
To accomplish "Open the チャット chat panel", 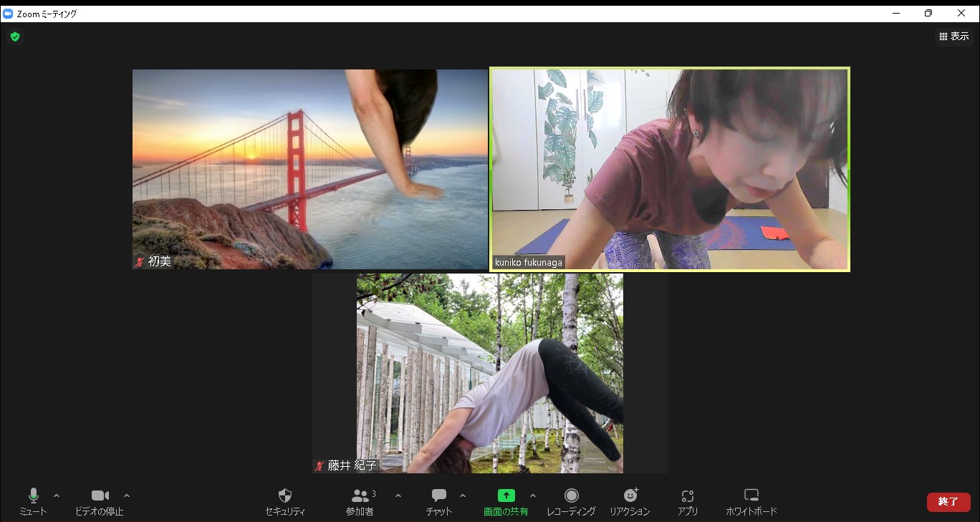I will point(439,502).
